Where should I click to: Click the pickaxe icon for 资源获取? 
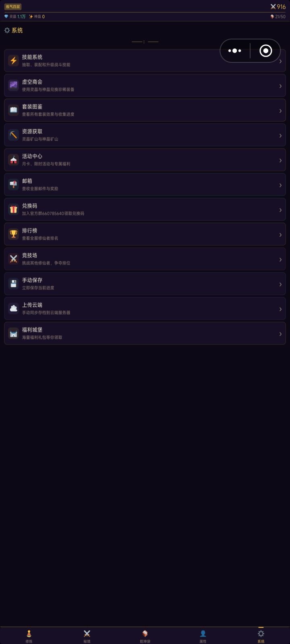click(14, 135)
